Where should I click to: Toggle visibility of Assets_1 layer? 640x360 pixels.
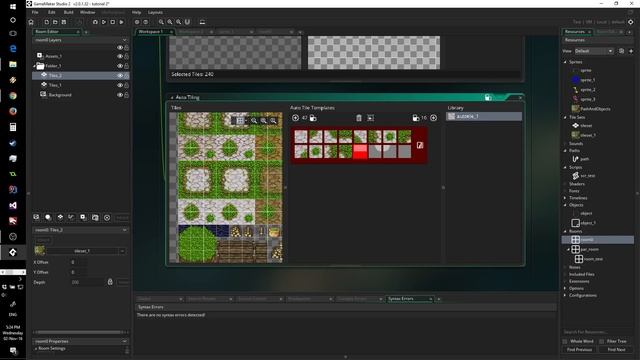point(120,56)
